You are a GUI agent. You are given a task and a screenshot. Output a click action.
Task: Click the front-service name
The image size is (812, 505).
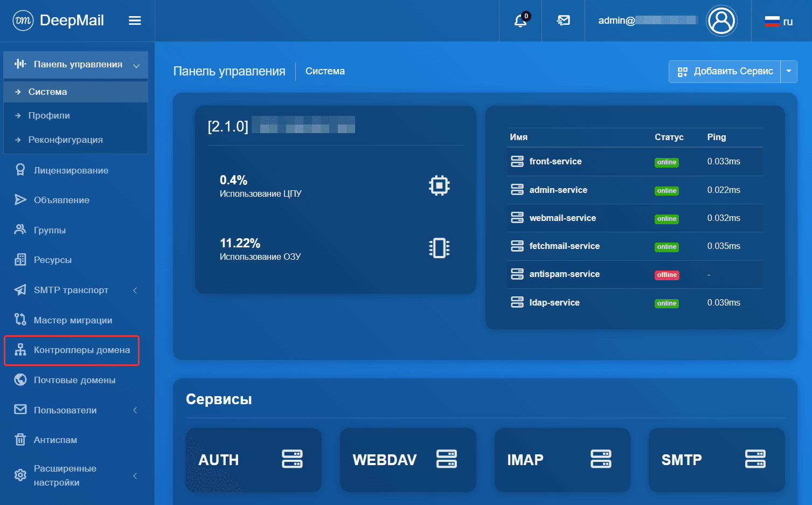click(556, 161)
